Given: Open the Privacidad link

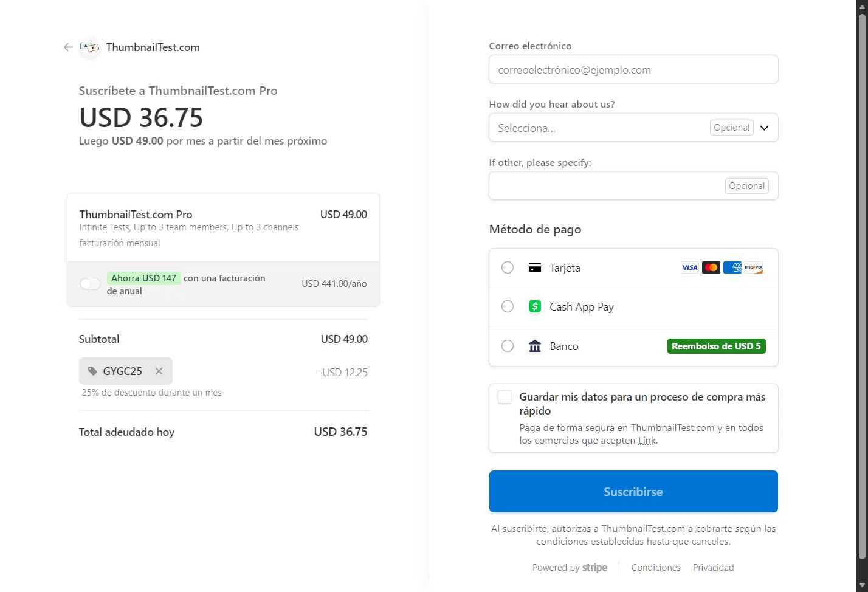Looking at the screenshot, I should coord(714,568).
